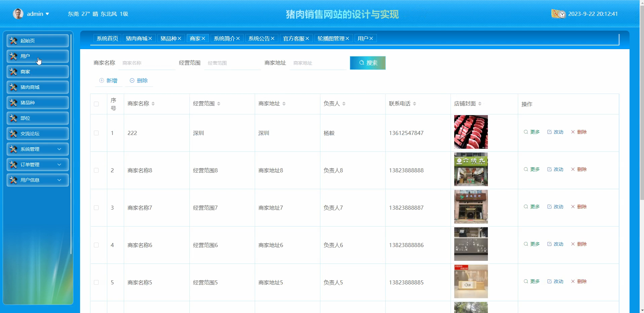
Task: Sort by the 经营范围 column
Action: tap(219, 104)
